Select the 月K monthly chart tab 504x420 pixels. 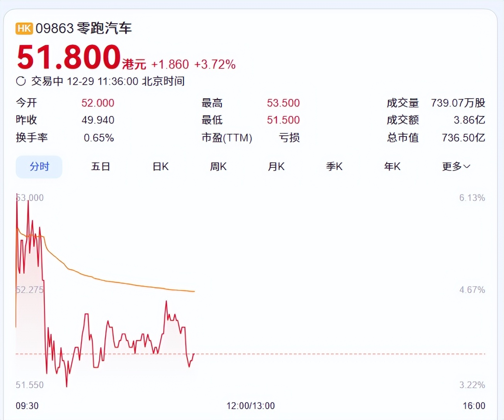click(x=276, y=167)
